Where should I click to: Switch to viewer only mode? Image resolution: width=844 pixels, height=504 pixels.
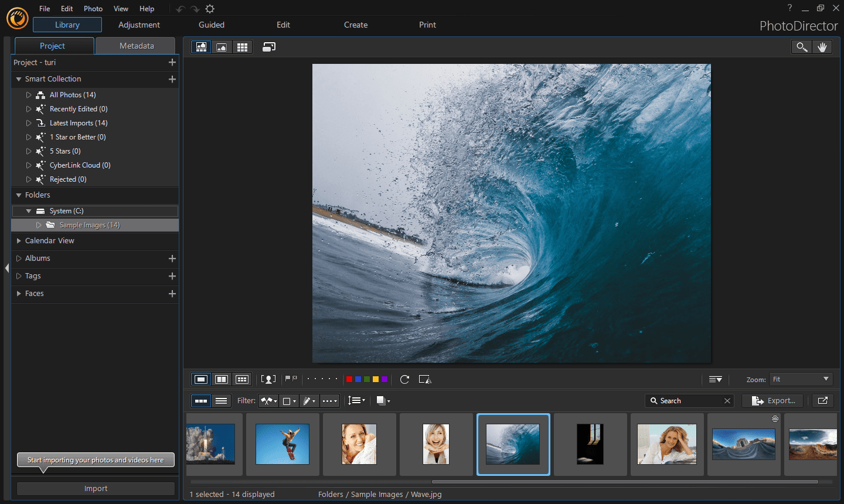[222, 47]
